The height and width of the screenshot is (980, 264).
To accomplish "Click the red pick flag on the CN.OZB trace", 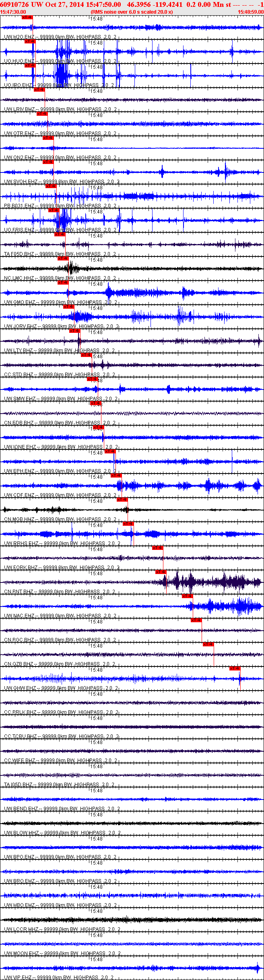I will point(208,644).
